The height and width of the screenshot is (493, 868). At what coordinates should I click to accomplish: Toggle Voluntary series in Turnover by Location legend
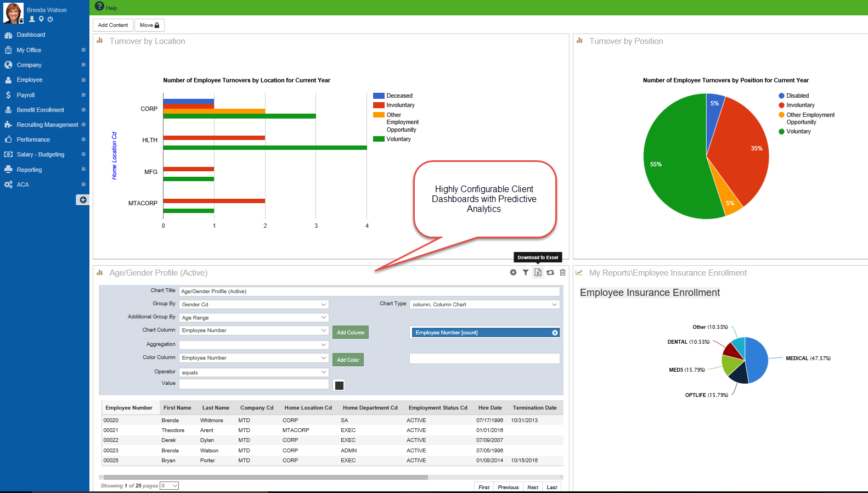point(392,139)
